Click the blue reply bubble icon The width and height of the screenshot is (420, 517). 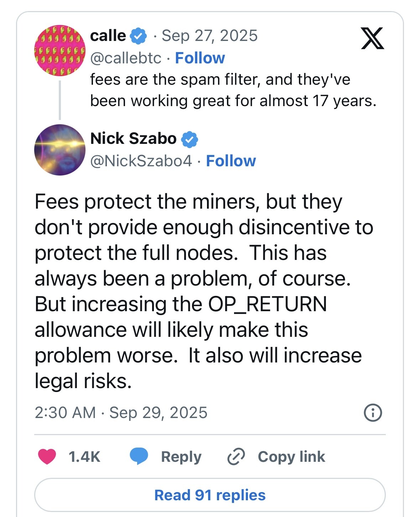click(x=139, y=456)
